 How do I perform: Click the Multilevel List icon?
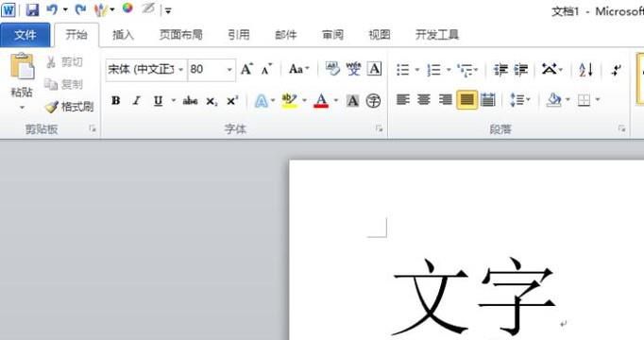pyautogui.click(x=466, y=70)
